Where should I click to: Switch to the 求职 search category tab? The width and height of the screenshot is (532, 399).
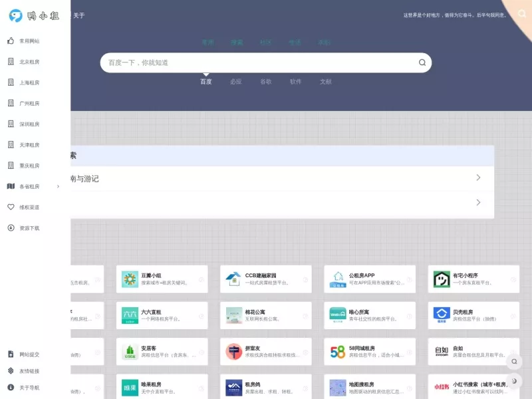click(324, 43)
